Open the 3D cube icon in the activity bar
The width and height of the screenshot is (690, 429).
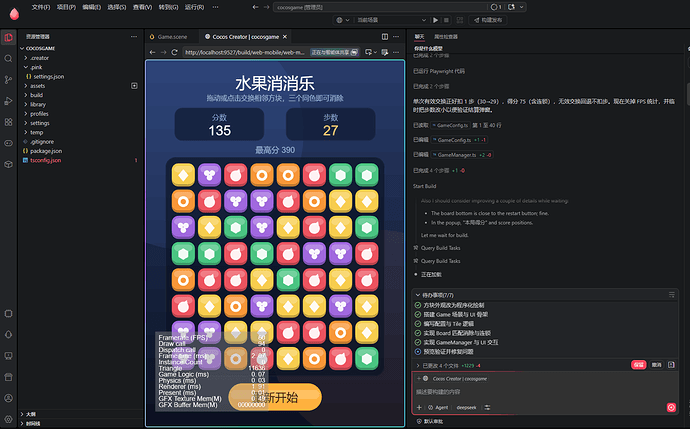click(8, 164)
